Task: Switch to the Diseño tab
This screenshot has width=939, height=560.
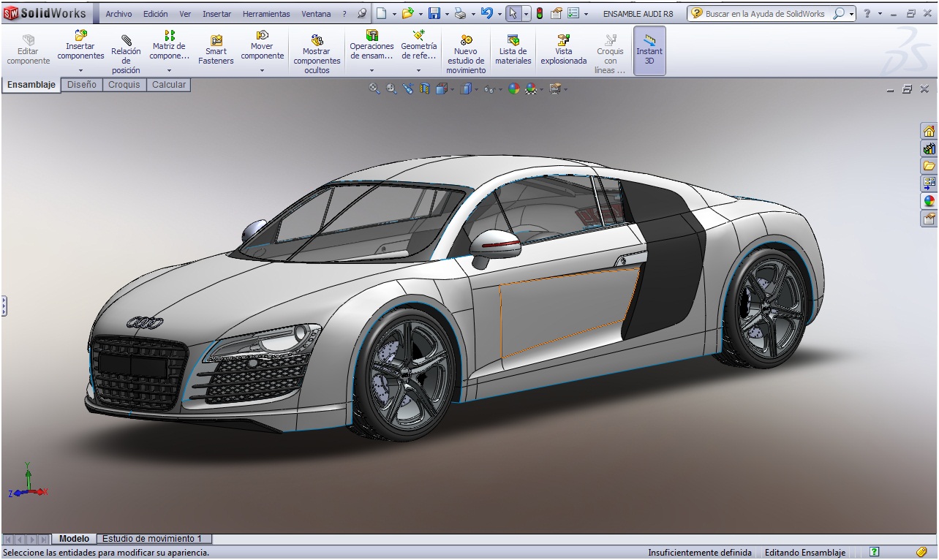Action: tap(82, 85)
